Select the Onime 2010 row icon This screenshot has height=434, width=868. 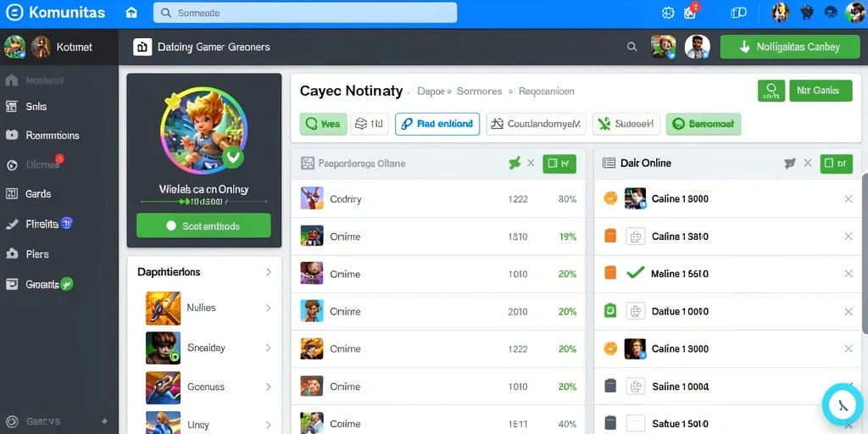(312, 311)
